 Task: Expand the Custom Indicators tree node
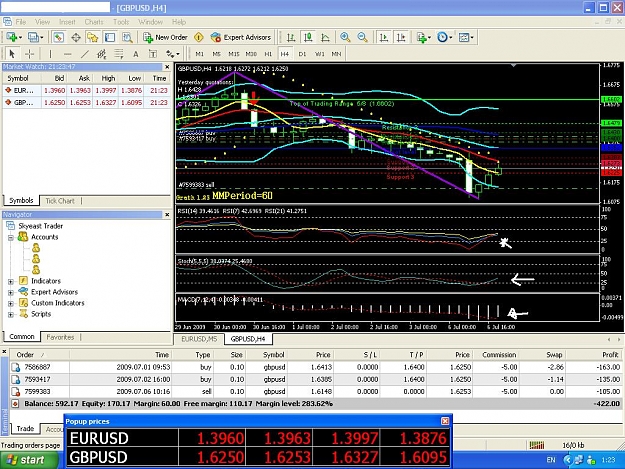[x=11, y=303]
